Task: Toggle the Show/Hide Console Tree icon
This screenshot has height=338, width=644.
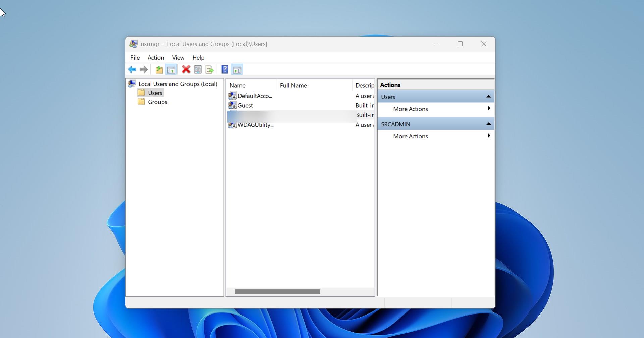Action: point(171,69)
